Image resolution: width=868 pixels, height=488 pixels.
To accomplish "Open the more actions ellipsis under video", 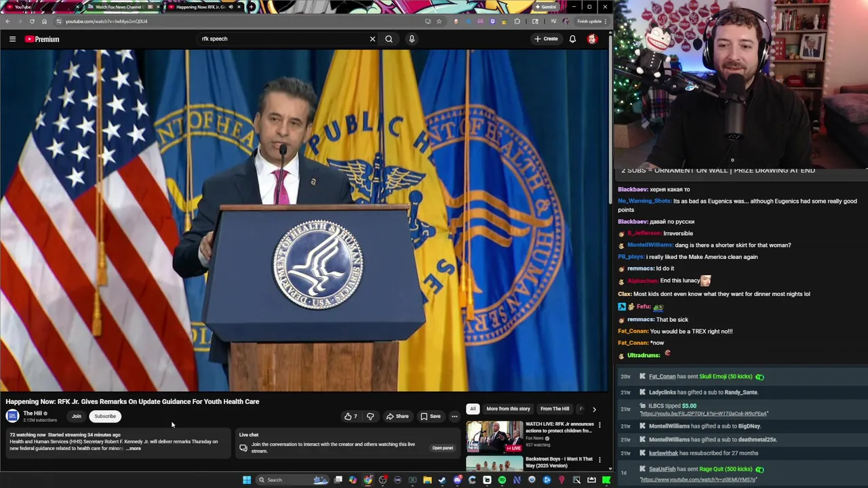I will point(454,416).
